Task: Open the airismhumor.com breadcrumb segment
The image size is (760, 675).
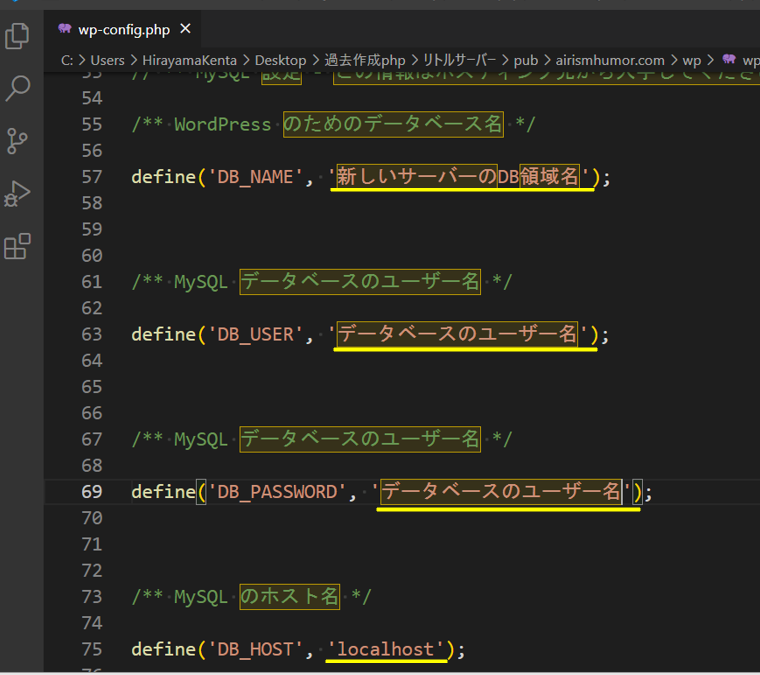Action: pos(610,60)
